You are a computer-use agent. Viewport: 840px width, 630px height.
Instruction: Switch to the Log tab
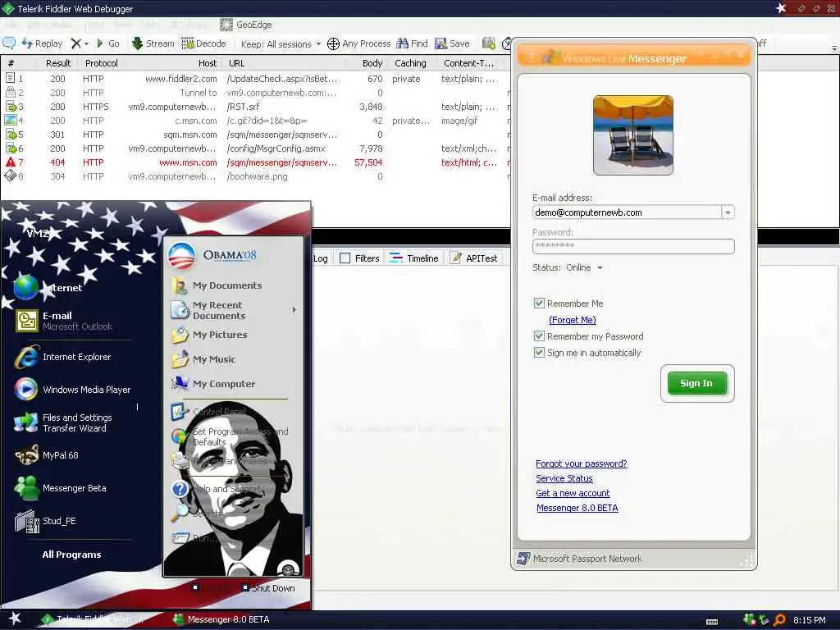(x=321, y=258)
